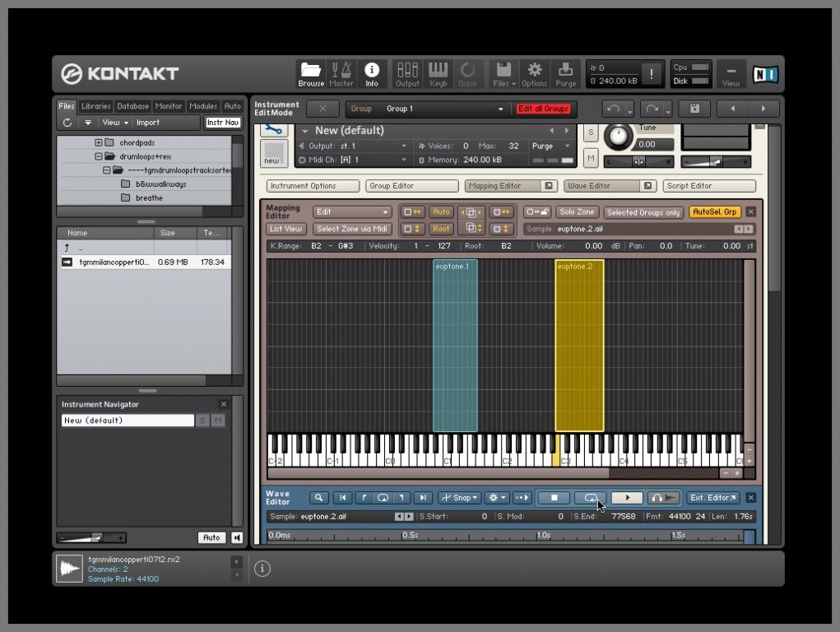Switch to the Modules tab
The width and height of the screenshot is (840, 632).
203,106
